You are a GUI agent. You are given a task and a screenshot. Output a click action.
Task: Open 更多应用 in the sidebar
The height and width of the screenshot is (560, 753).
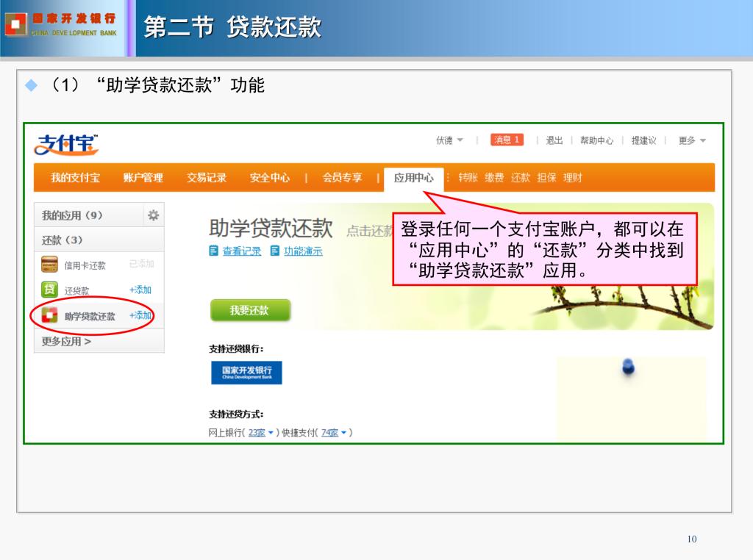67,342
